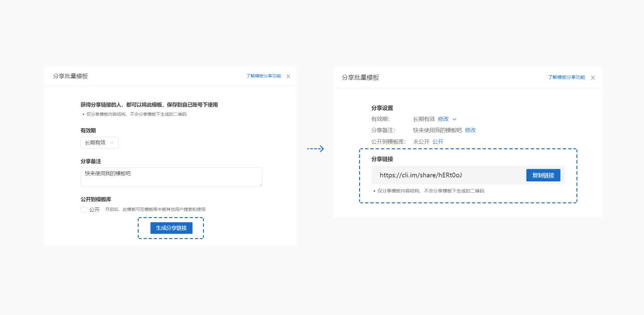The image size is (644, 315).
Task: Close the right share settings dialog
Action: (593, 78)
